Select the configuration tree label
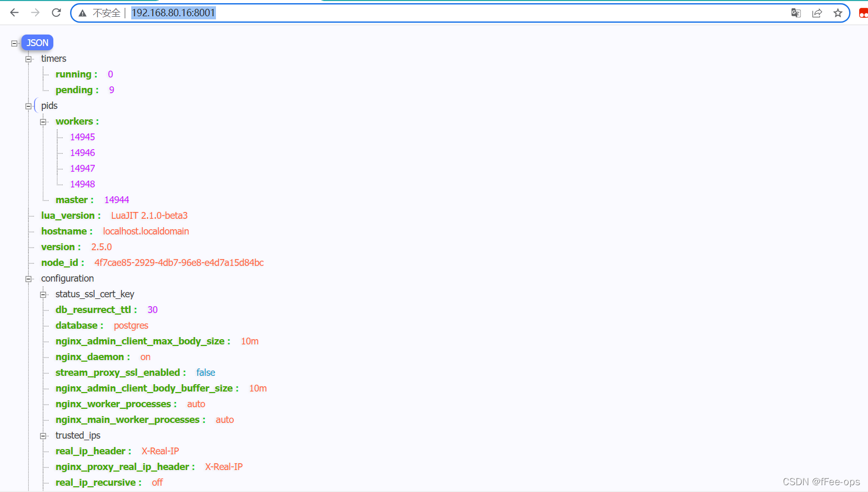 [67, 278]
